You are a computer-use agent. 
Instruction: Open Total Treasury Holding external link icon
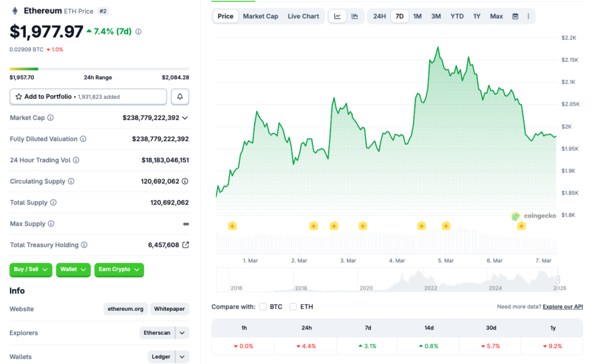(186, 245)
